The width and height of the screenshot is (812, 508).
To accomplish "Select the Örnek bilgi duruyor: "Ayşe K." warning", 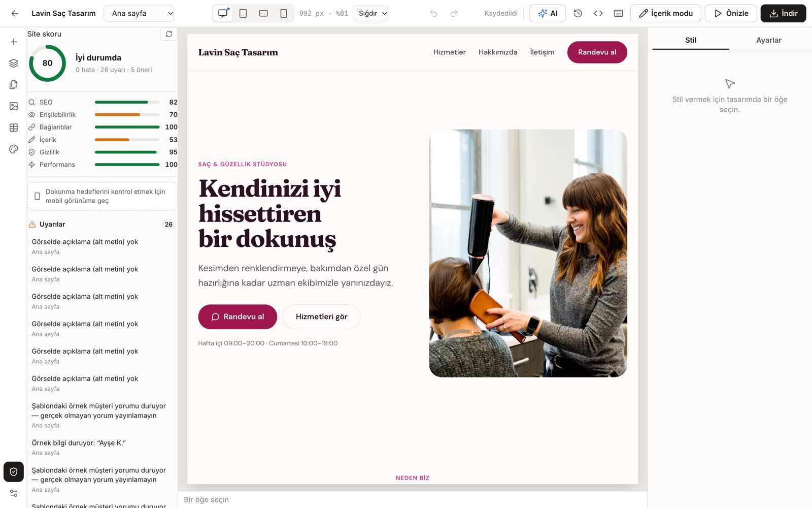I will 103,447.
